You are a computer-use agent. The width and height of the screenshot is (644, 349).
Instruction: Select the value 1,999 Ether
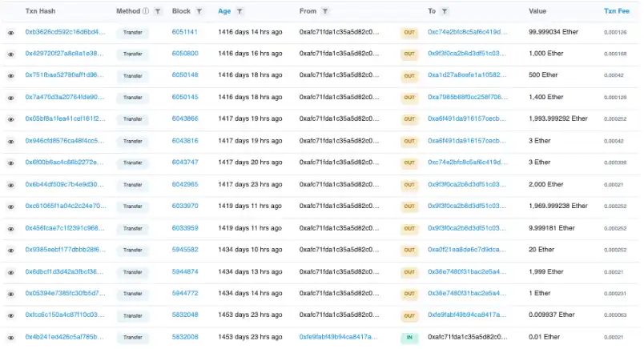point(545,271)
